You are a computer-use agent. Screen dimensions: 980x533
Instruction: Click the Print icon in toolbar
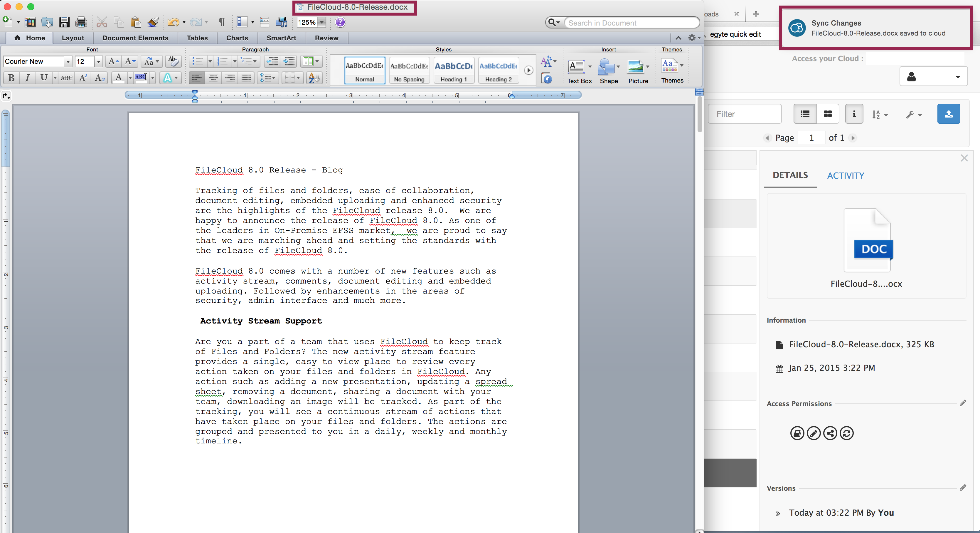click(x=81, y=22)
